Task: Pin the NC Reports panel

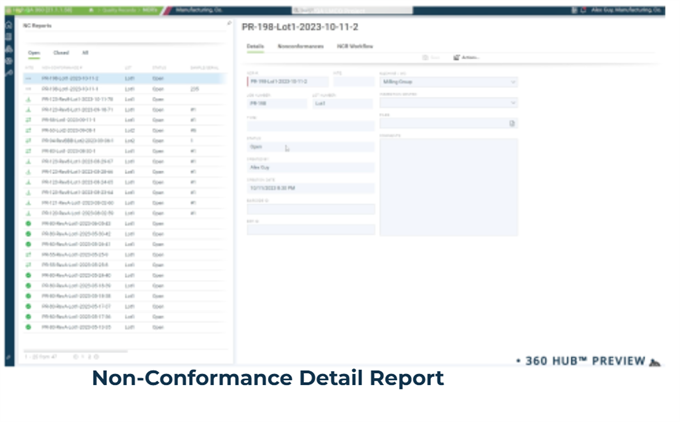Action: click(229, 23)
